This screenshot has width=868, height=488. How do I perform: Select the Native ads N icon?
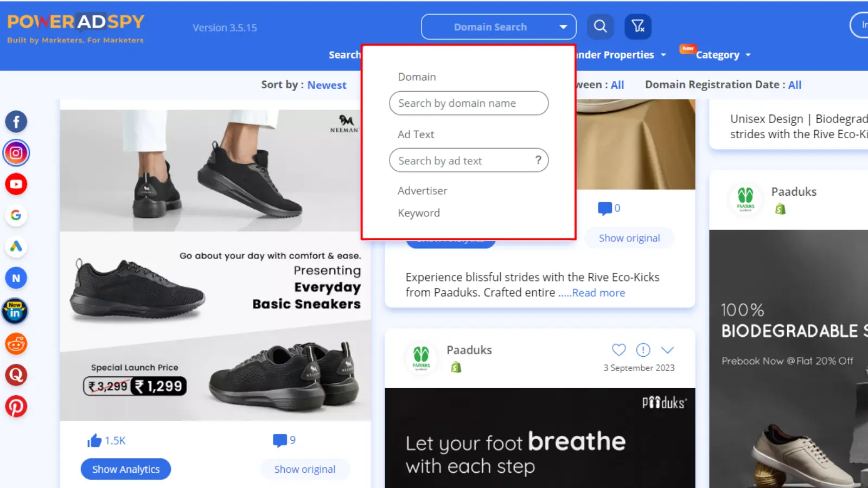pos(16,278)
